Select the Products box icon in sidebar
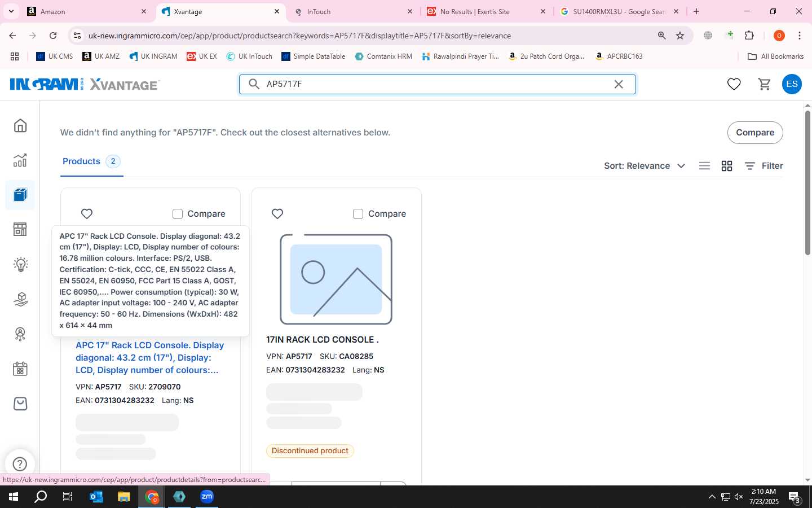This screenshot has height=508, width=812. coord(20,195)
